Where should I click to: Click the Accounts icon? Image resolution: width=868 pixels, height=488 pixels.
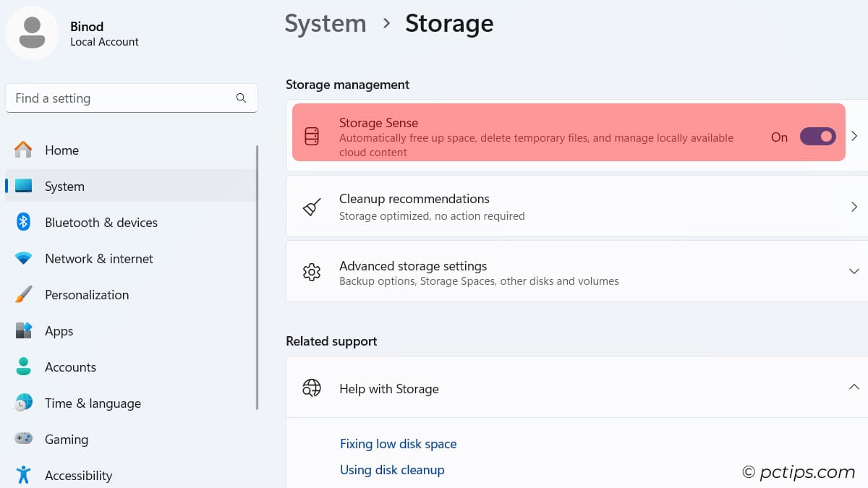tap(23, 367)
